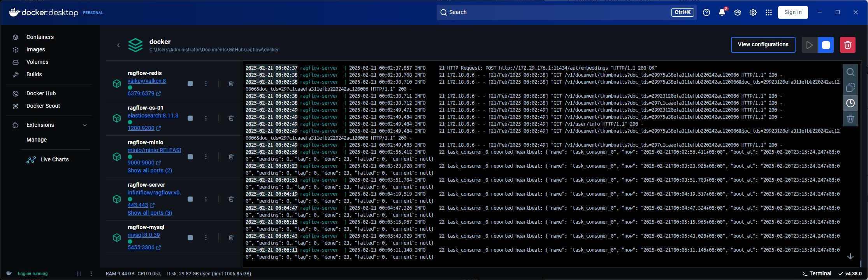Screen dimensions: 868x280
Task: Stop the ragflow-minio container
Action: click(190, 157)
